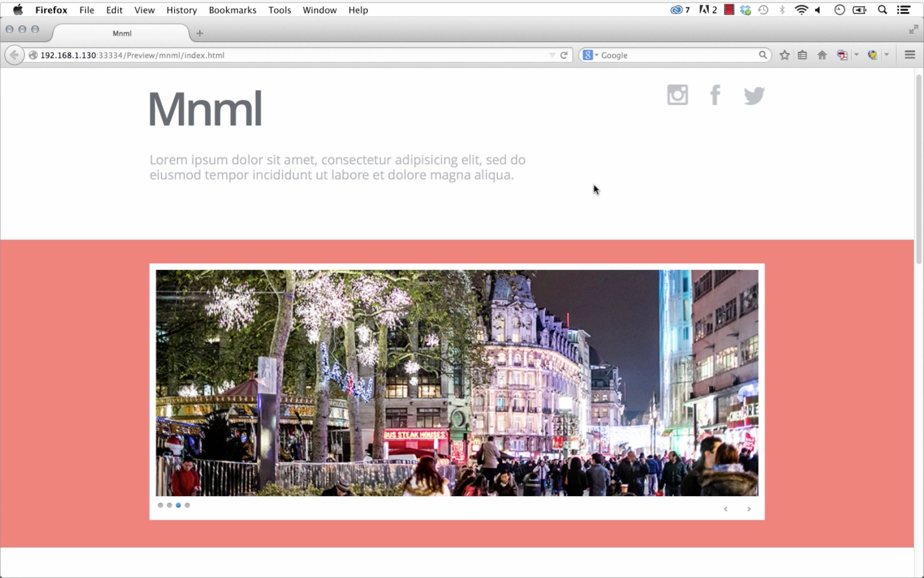This screenshot has height=578, width=924.
Task: Open the Tools menu
Action: pyautogui.click(x=279, y=10)
